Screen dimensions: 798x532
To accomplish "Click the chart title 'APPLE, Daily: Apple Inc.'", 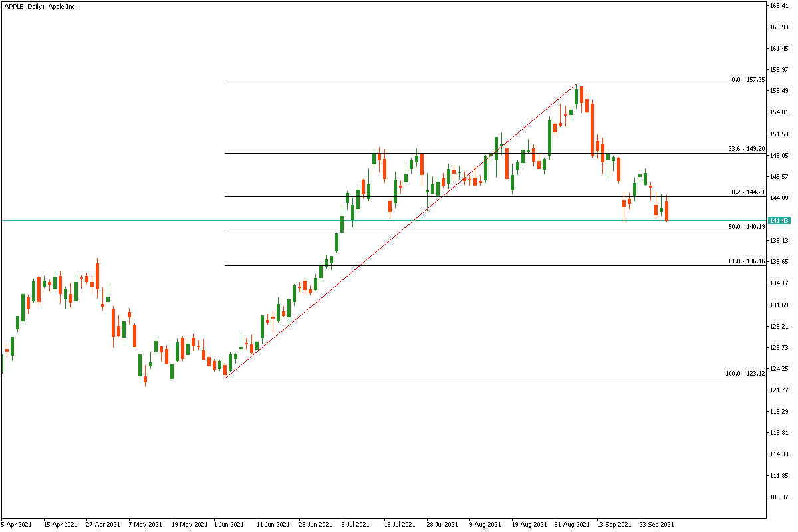I will [x=40, y=6].
